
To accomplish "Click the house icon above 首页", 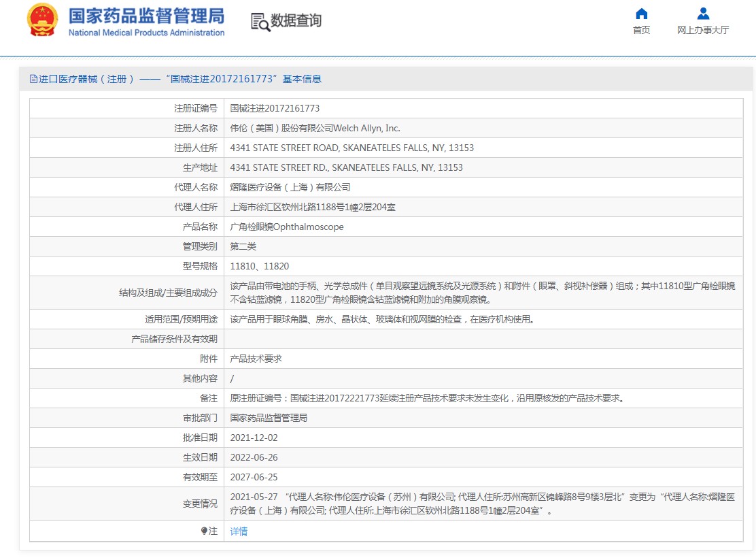I will [641, 14].
